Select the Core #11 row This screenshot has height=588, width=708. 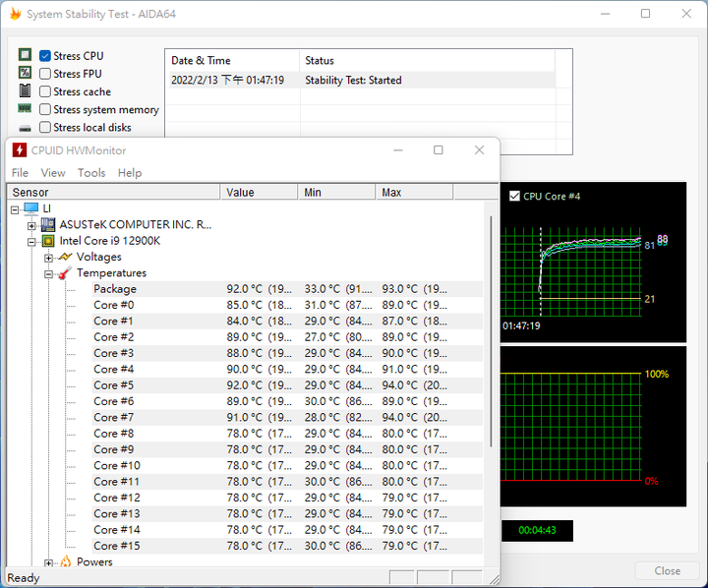[287, 482]
